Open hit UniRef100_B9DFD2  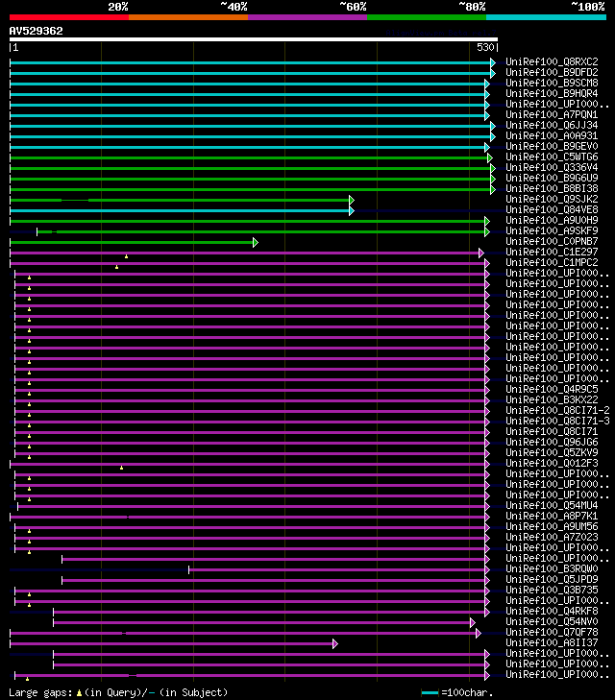(x=552, y=72)
